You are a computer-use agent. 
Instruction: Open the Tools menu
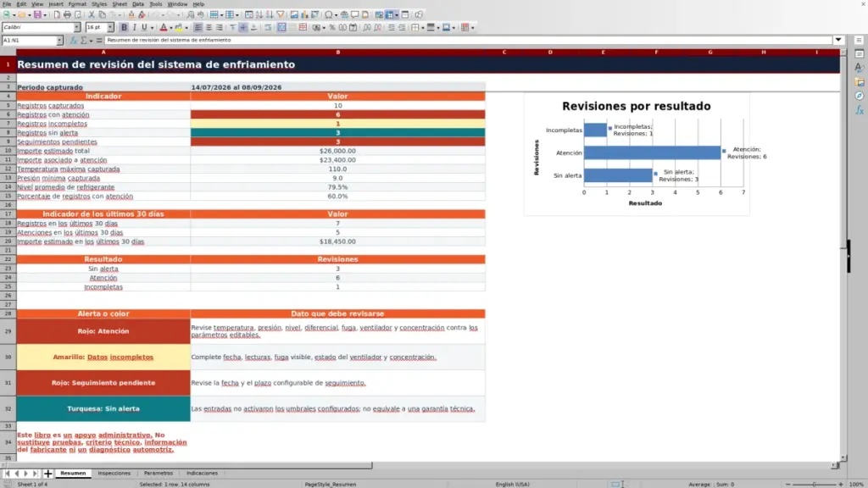[156, 4]
